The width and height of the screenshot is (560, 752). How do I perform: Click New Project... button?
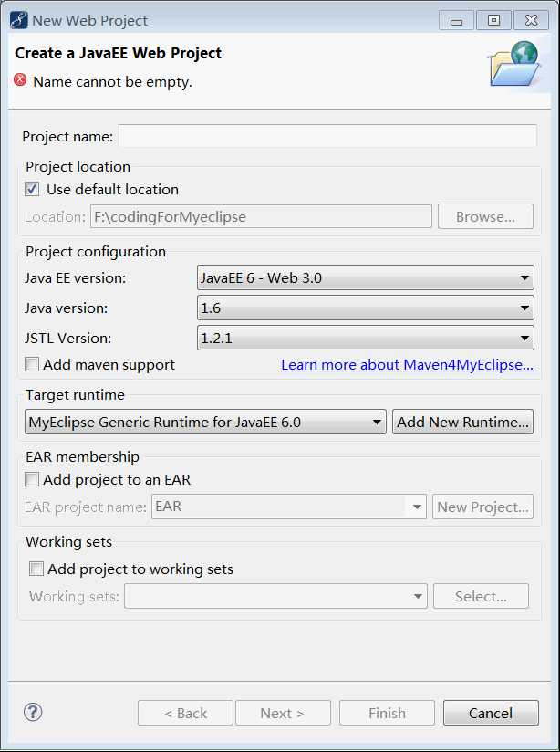pos(482,507)
